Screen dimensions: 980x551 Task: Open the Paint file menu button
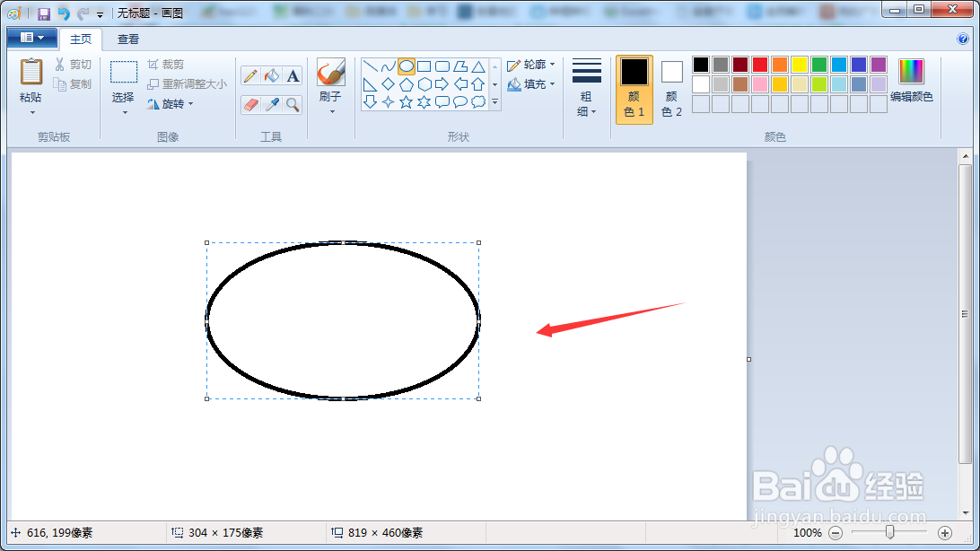(x=32, y=38)
